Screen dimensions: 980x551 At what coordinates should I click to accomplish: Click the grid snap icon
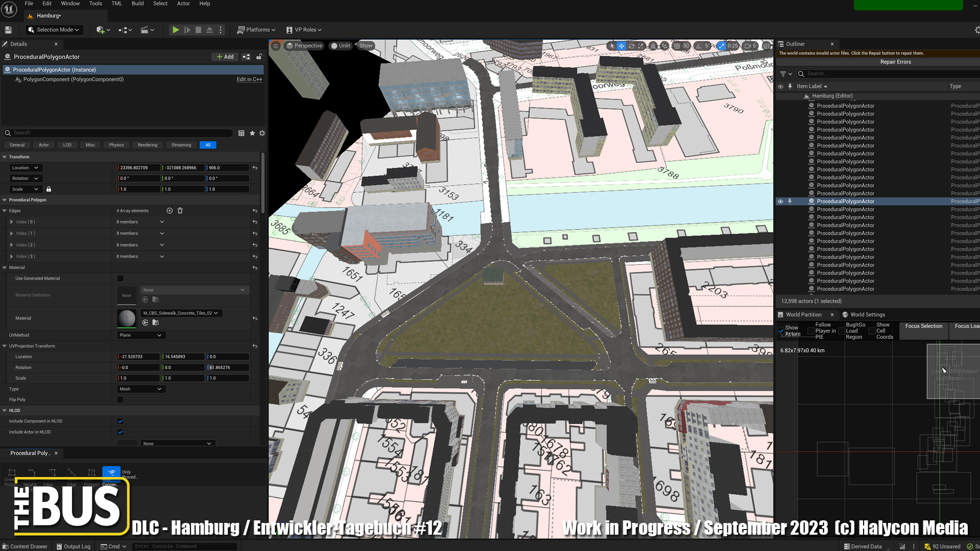[x=677, y=46]
